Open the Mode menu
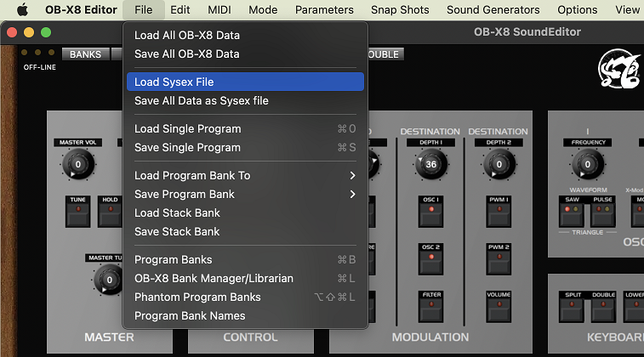The width and height of the screenshot is (644, 357). (263, 9)
